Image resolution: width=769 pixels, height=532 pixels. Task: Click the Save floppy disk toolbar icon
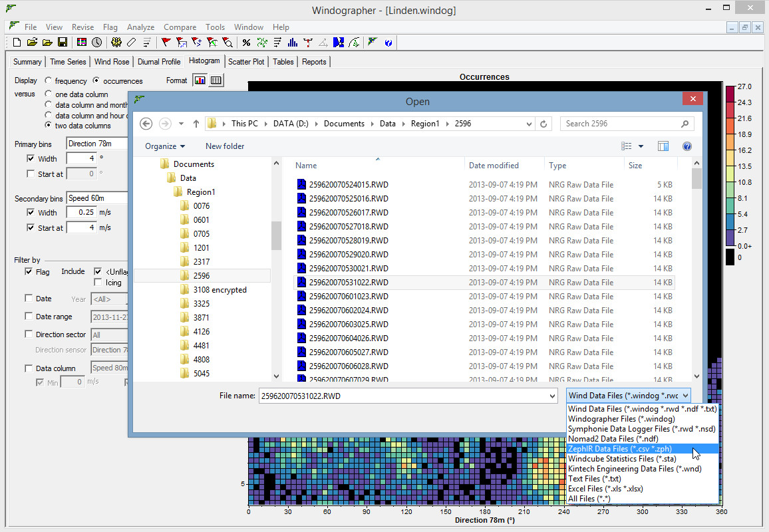click(63, 43)
